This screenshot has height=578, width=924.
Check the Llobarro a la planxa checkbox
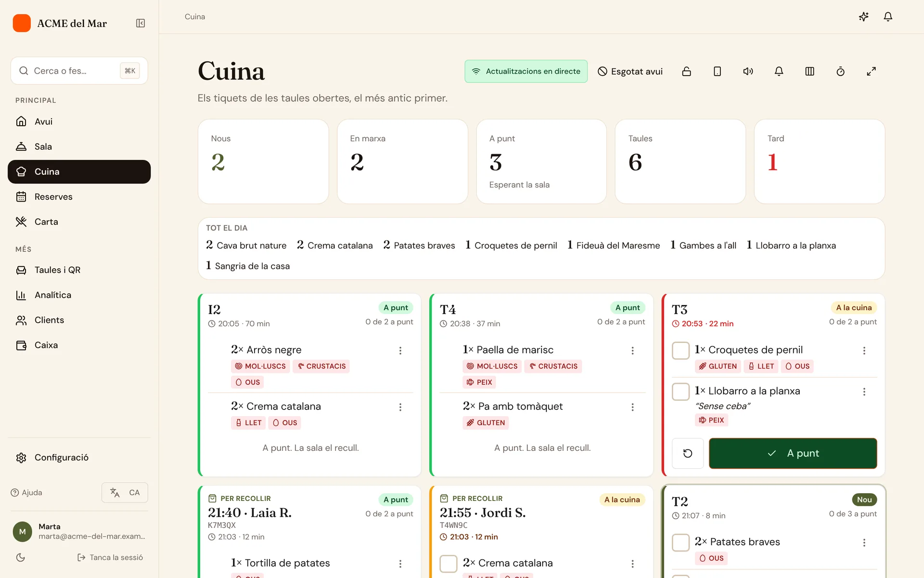point(680,392)
